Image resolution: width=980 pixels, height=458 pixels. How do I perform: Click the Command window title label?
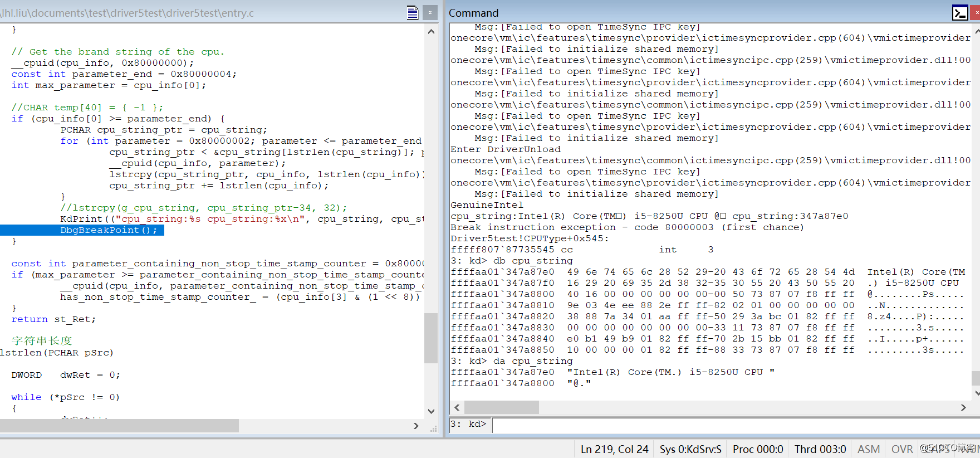474,13
